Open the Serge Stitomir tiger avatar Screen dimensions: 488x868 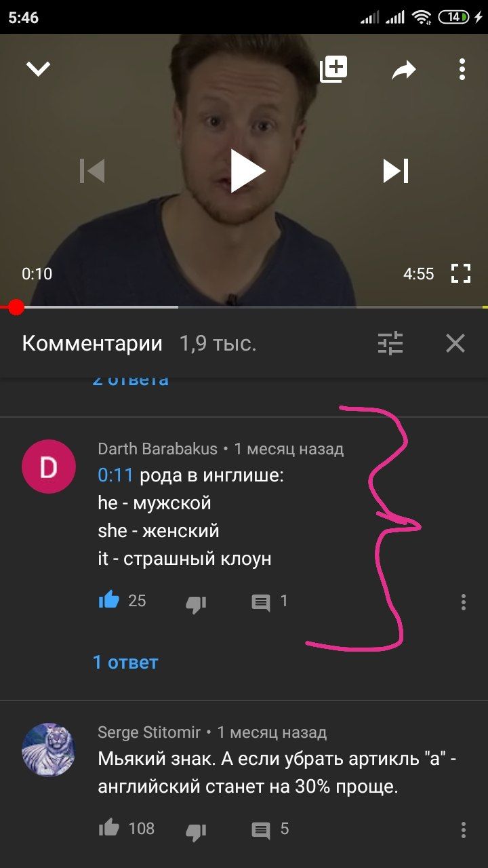pos(48,749)
